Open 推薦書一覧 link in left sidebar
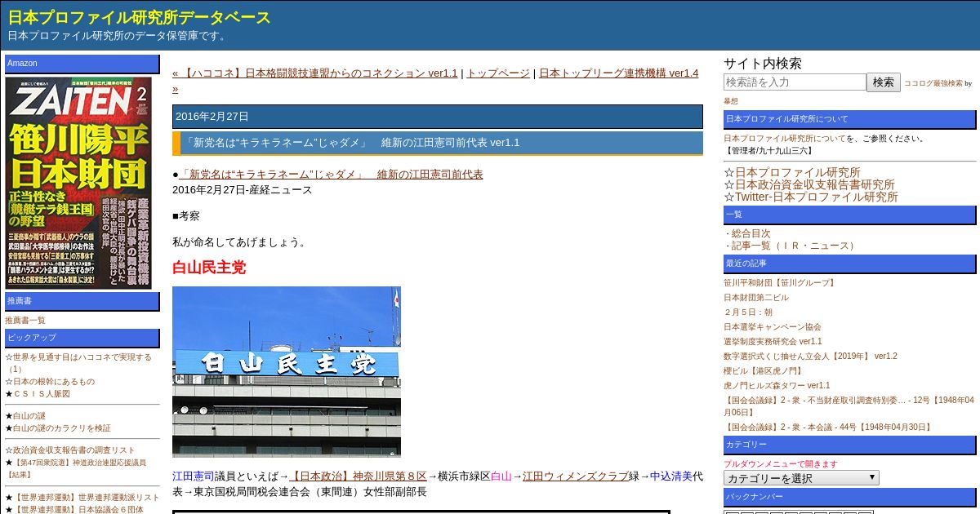This screenshot has height=514, width=980. tap(25, 321)
